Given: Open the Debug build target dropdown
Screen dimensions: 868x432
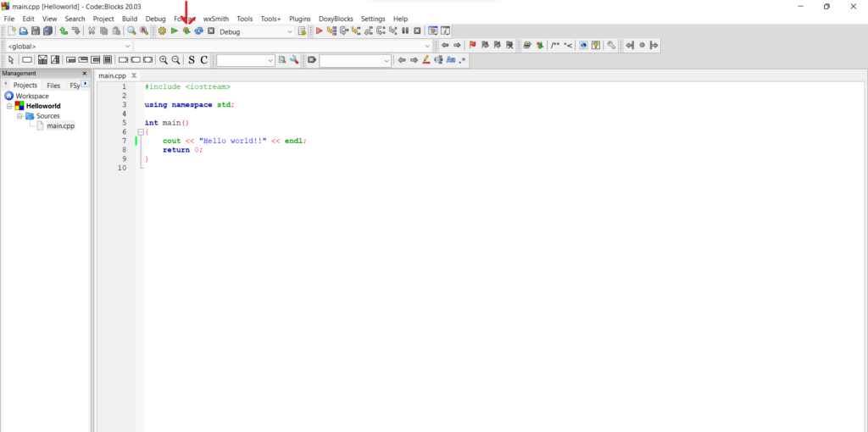Looking at the screenshot, I should tap(290, 32).
